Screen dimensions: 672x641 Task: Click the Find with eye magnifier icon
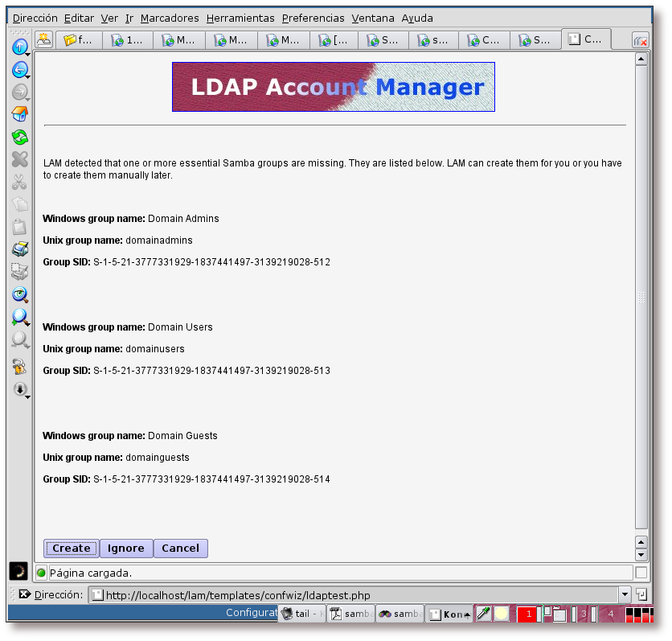point(20,294)
